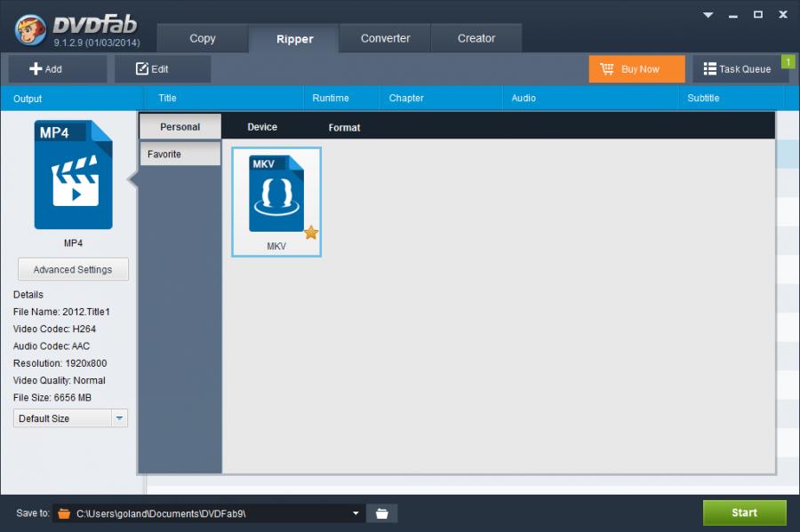Start the ripping process
The height and width of the screenshot is (532, 800).
(x=744, y=512)
